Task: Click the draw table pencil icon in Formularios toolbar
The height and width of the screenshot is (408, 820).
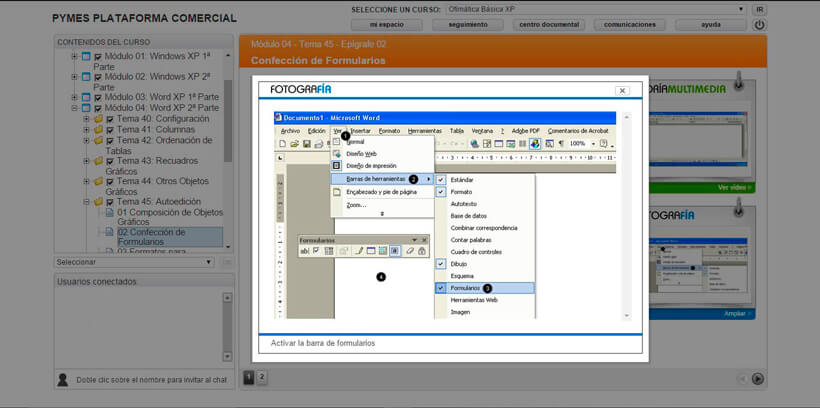Action: coord(359,251)
